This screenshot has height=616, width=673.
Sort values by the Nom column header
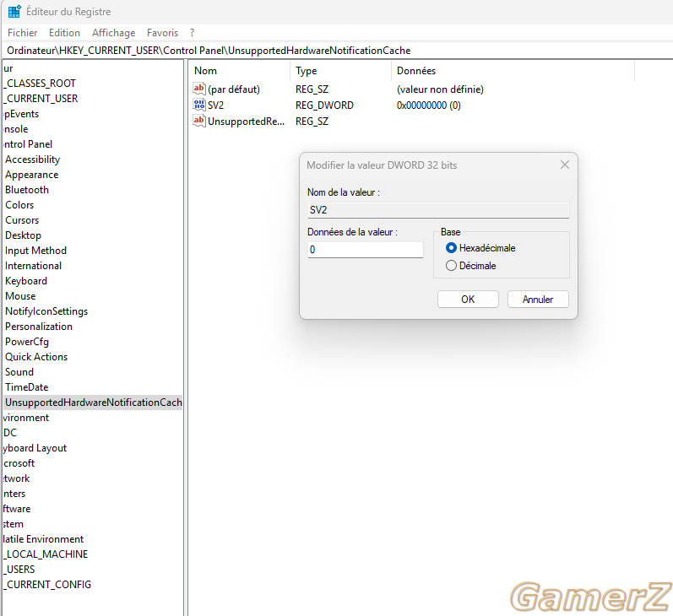click(205, 71)
